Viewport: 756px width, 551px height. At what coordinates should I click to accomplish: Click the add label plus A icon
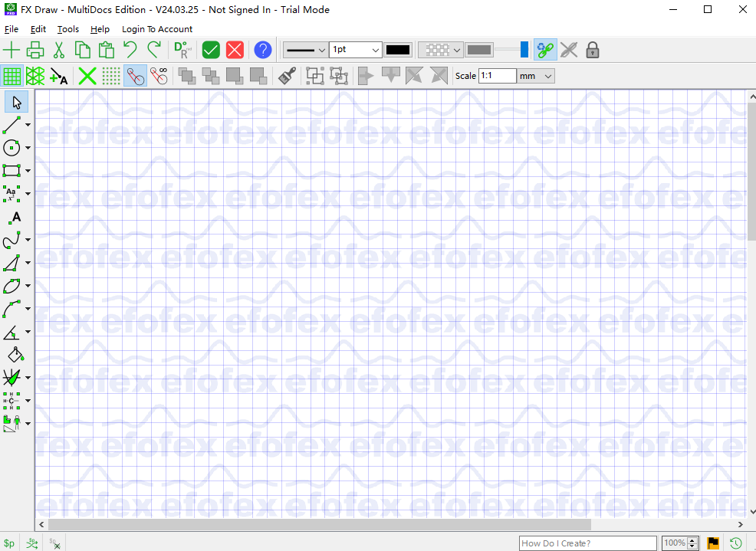[59, 76]
